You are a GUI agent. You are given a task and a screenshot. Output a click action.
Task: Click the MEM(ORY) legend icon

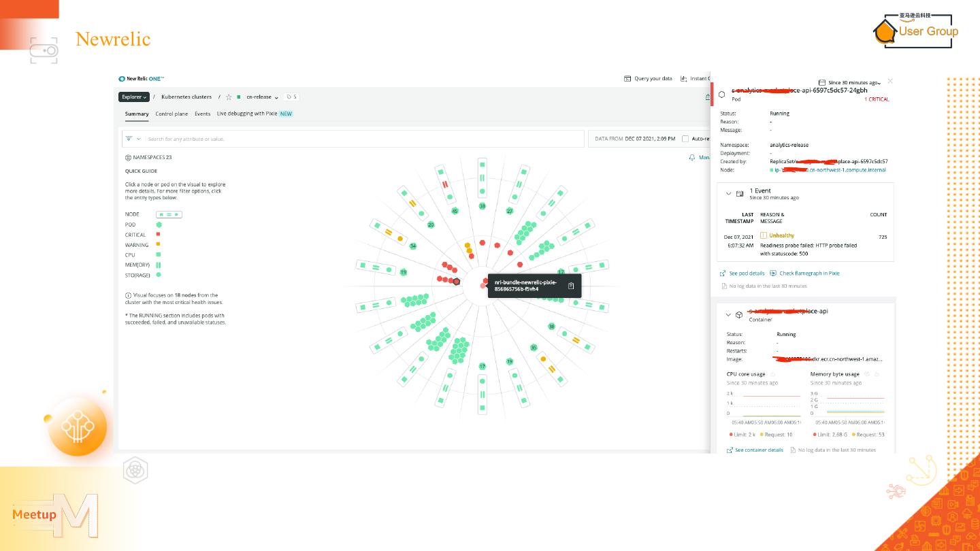(159, 265)
